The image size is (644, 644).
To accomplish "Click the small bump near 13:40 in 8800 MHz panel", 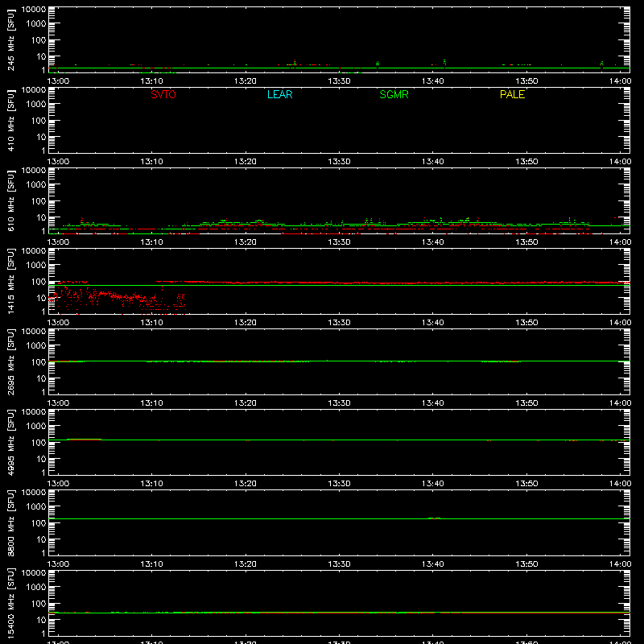I will 435,518.
